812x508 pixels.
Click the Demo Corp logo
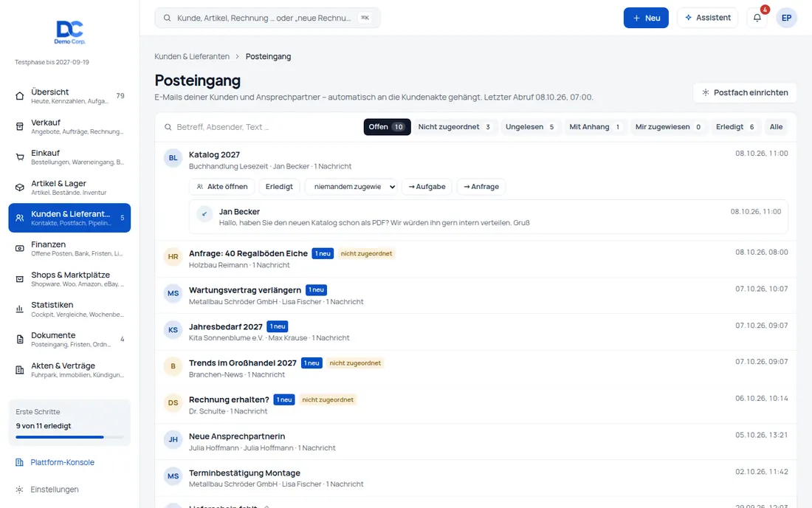[70, 32]
